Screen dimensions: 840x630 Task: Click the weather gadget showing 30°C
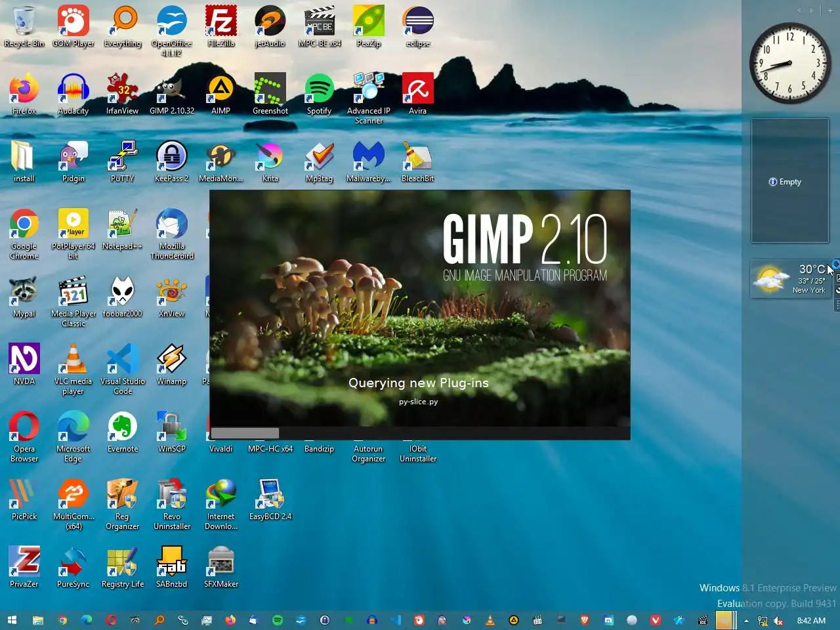pos(789,279)
